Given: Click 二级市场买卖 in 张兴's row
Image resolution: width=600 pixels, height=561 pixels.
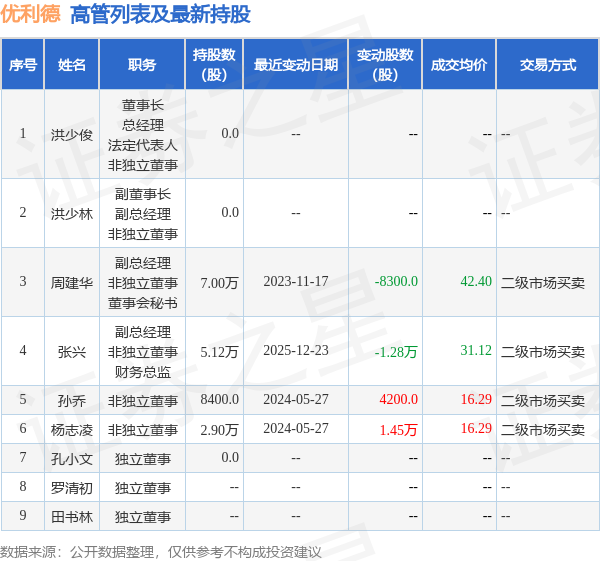Looking at the screenshot, I should click(543, 352).
